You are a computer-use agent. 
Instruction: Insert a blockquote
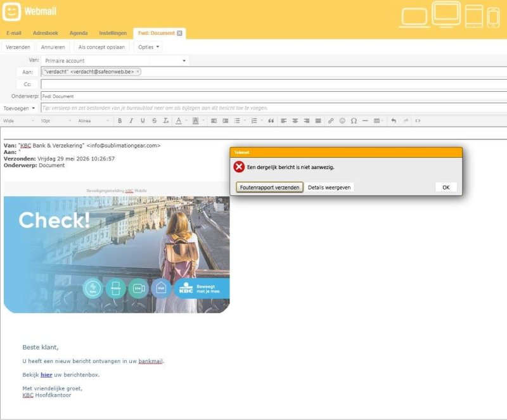click(x=271, y=121)
